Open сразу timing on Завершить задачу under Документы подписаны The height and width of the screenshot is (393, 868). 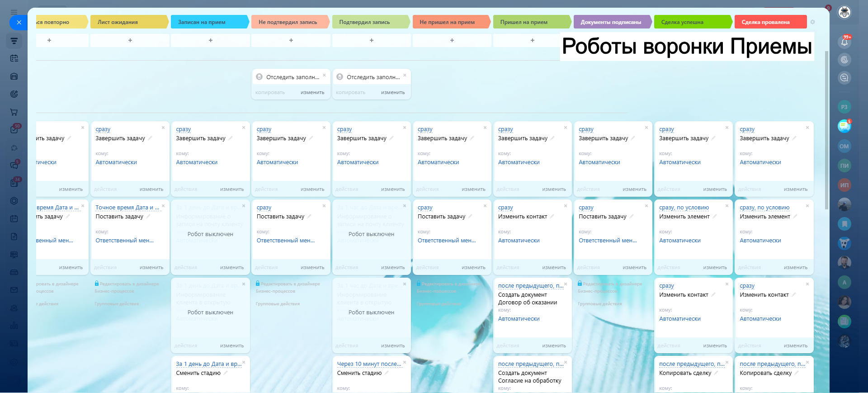(586, 129)
